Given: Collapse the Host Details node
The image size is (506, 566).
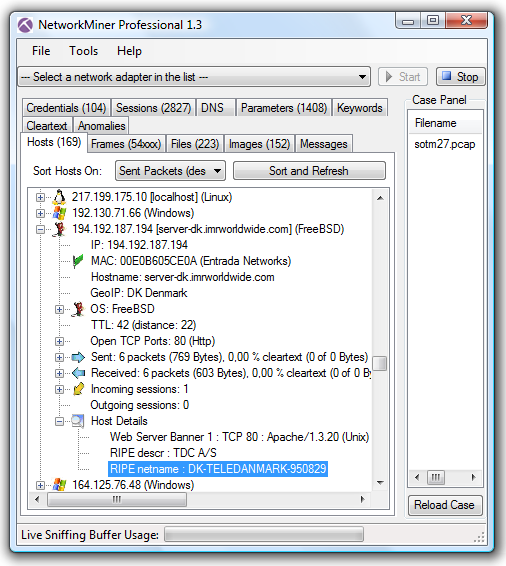Looking at the screenshot, I should (60, 421).
